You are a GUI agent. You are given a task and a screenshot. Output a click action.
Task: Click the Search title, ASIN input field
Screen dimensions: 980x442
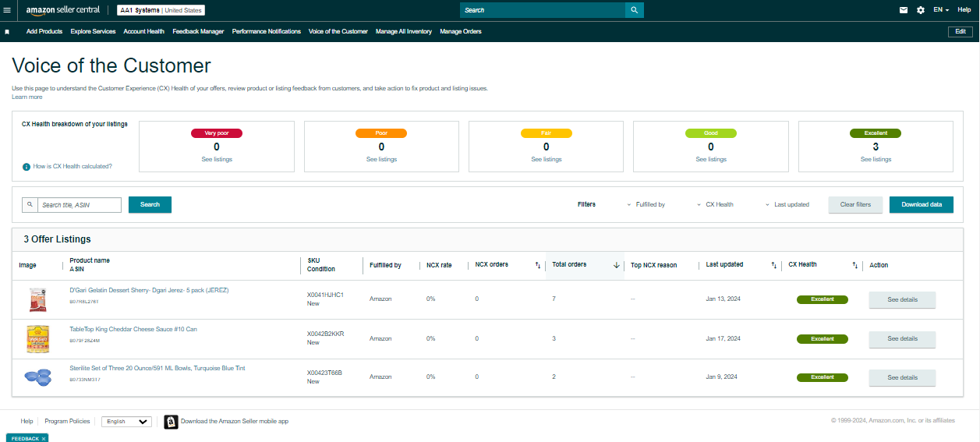coord(80,205)
